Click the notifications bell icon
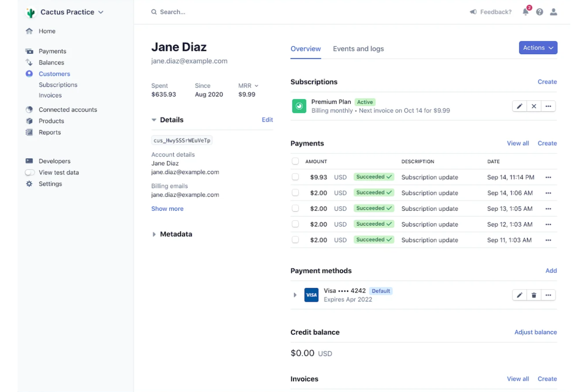The width and height of the screenshot is (588, 392). tap(525, 12)
